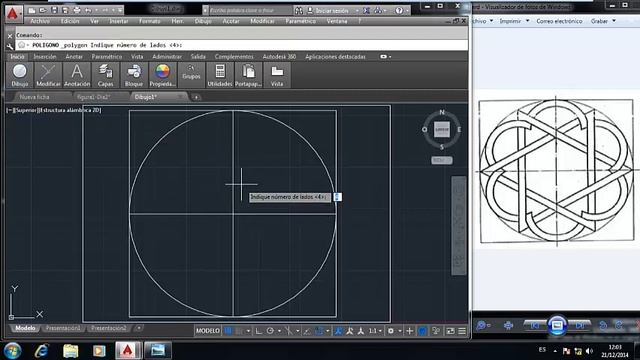
Task: Toggle isometric drafting in the status bar
Action: click(289, 331)
